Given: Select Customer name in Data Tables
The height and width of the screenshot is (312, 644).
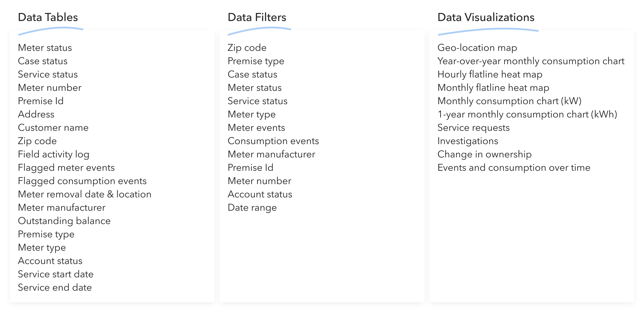Looking at the screenshot, I should pyautogui.click(x=53, y=128).
